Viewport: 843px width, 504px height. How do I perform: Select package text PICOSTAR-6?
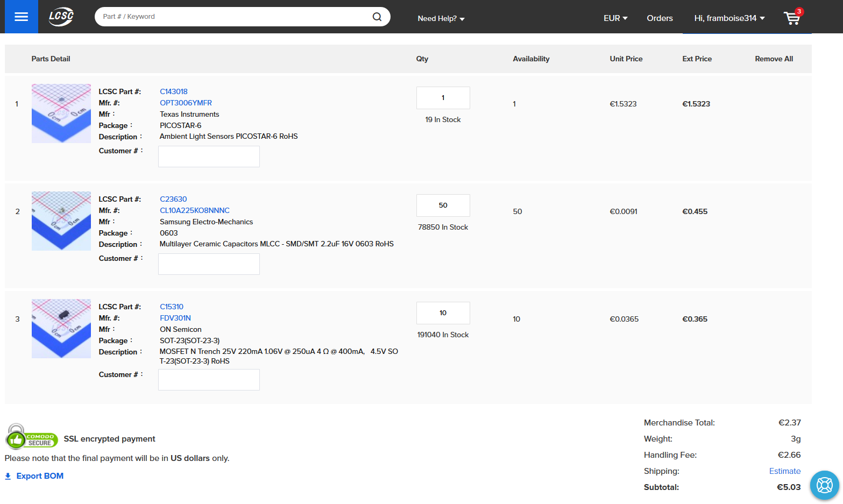pos(180,125)
